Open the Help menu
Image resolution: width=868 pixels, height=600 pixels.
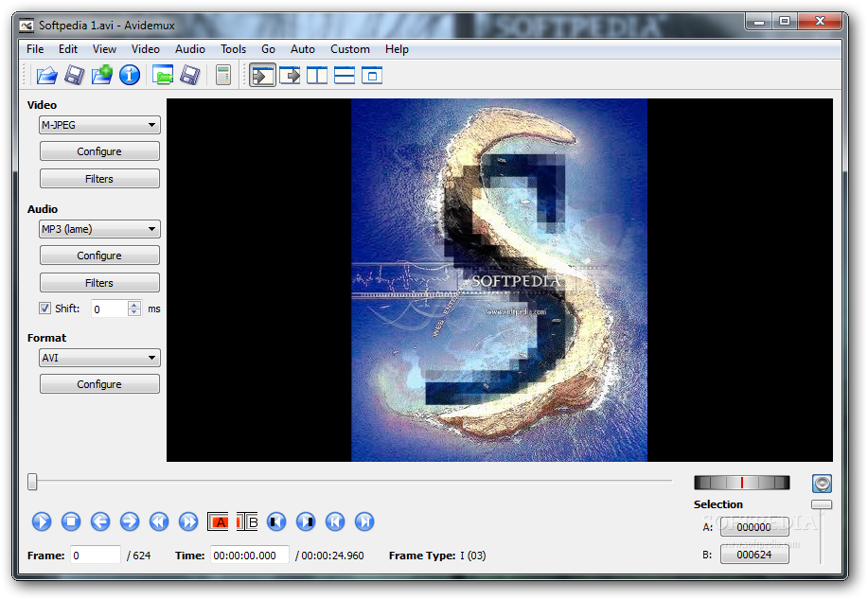tap(397, 49)
